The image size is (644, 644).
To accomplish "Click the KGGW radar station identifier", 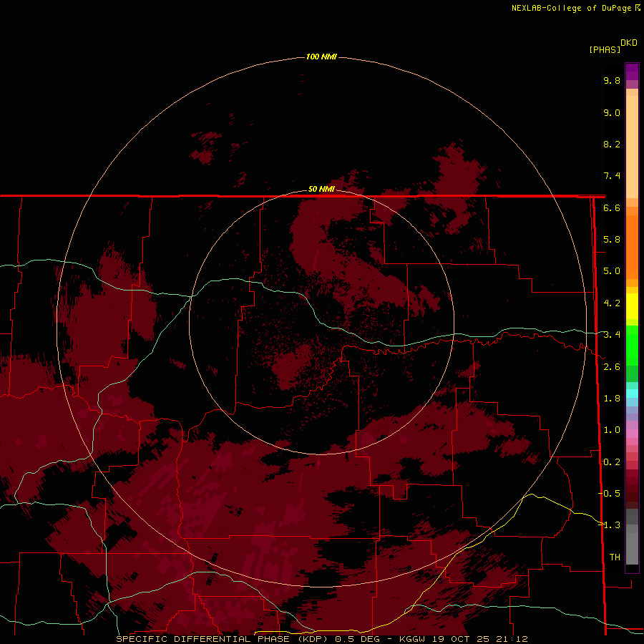I will point(412,639).
